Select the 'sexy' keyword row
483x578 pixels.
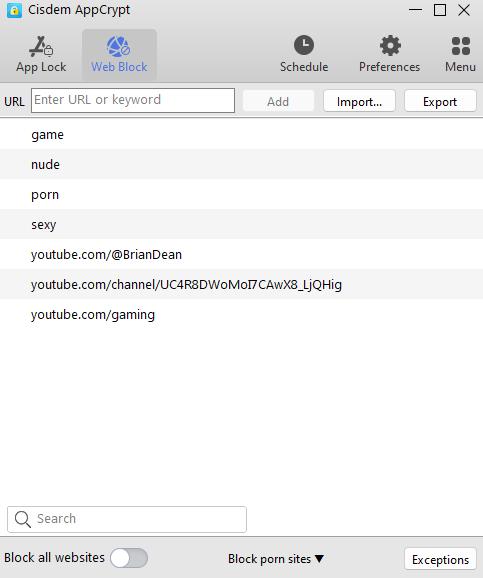coord(242,224)
